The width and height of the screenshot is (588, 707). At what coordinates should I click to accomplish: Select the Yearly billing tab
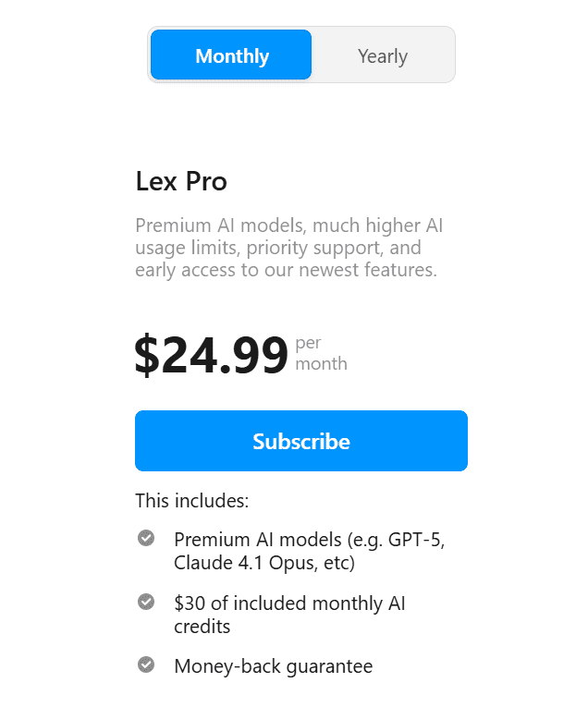[x=383, y=56]
